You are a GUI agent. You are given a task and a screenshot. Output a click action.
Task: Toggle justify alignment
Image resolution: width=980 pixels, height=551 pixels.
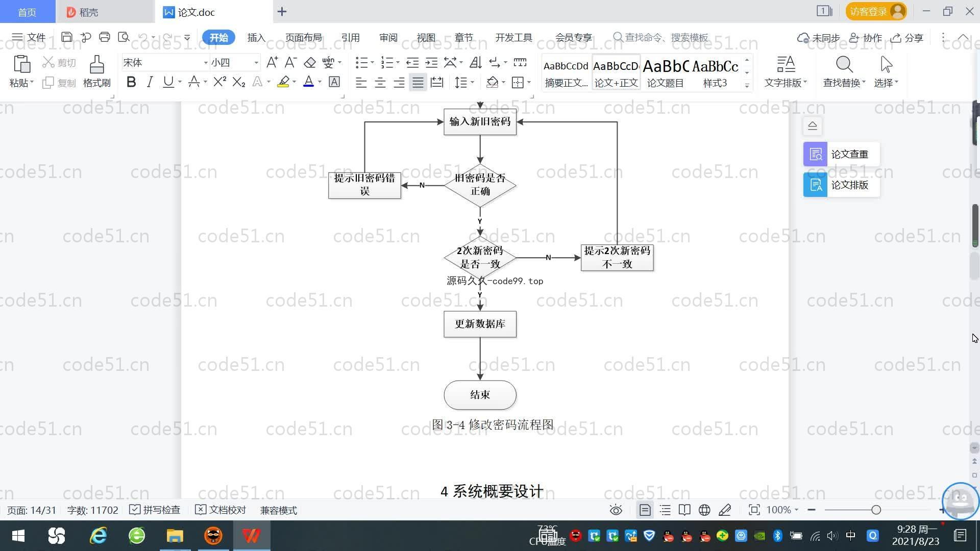tap(418, 82)
